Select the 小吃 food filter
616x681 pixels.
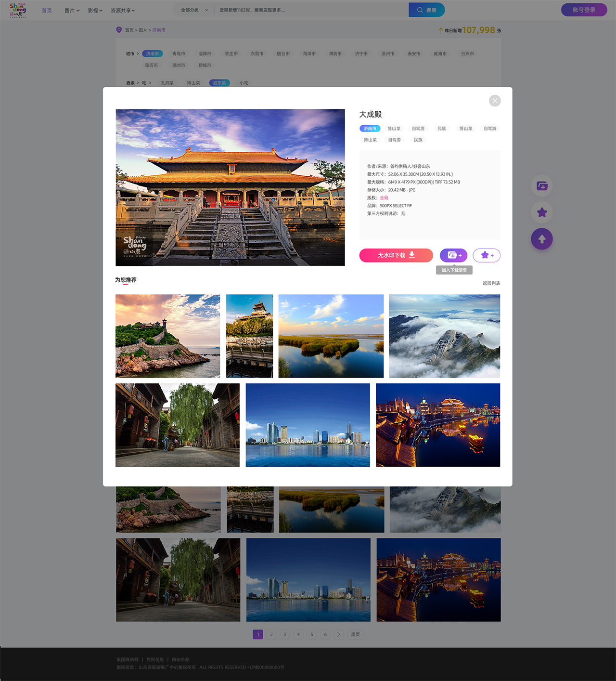244,83
